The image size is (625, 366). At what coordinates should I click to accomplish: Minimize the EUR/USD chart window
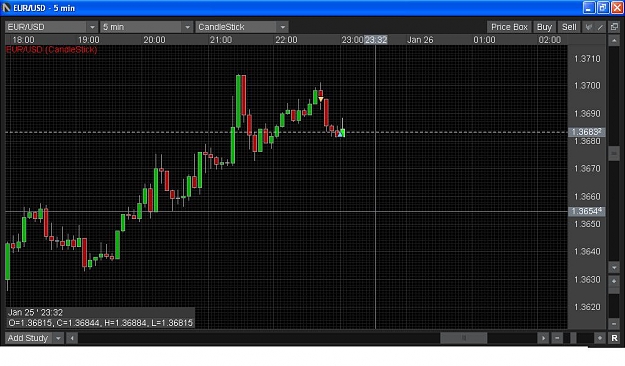[x=589, y=8]
